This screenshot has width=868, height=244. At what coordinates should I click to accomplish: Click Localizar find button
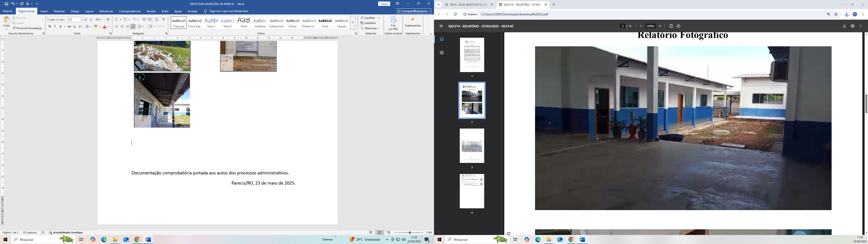click(368, 18)
